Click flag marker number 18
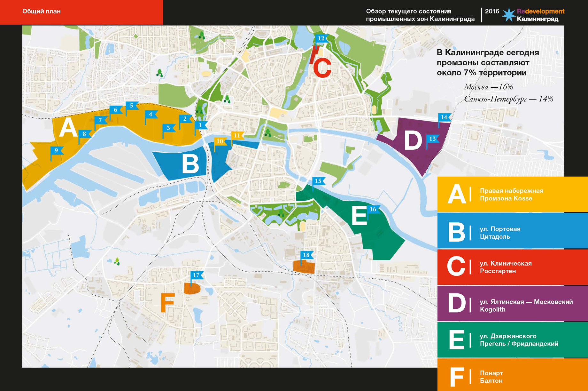The height and width of the screenshot is (391, 588). pyautogui.click(x=307, y=255)
